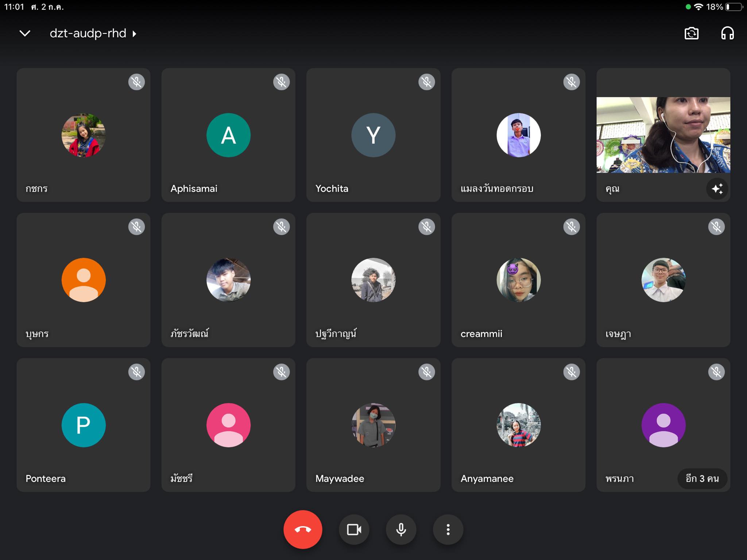Collapse the meeting view with the down chevron
The width and height of the screenshot is (747, 560).
(x=25, y=34)
